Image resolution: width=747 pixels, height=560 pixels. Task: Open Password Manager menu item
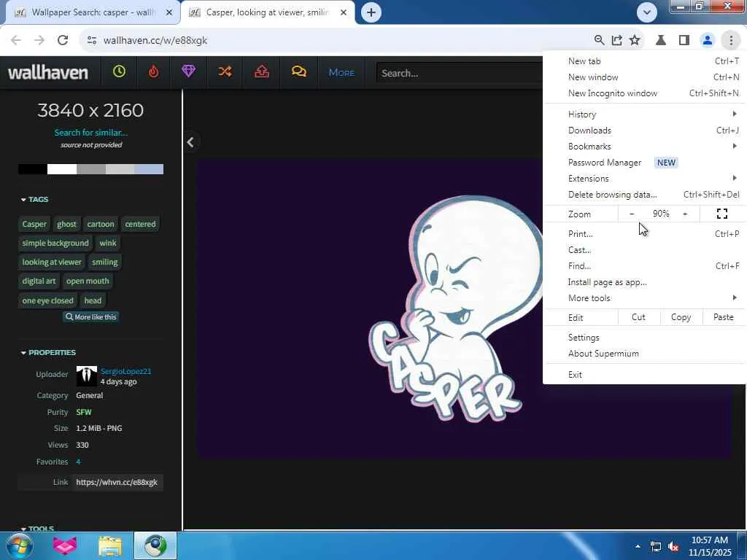click(x=644, y=163)
